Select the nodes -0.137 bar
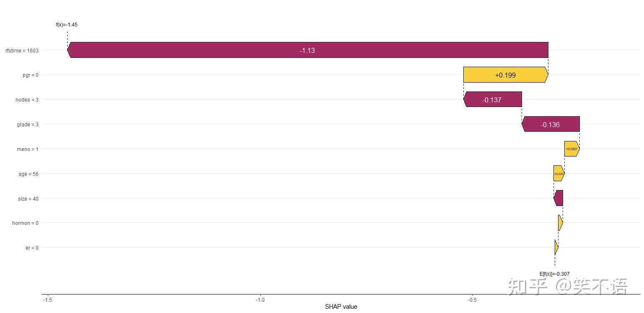 tap(492, 99)
